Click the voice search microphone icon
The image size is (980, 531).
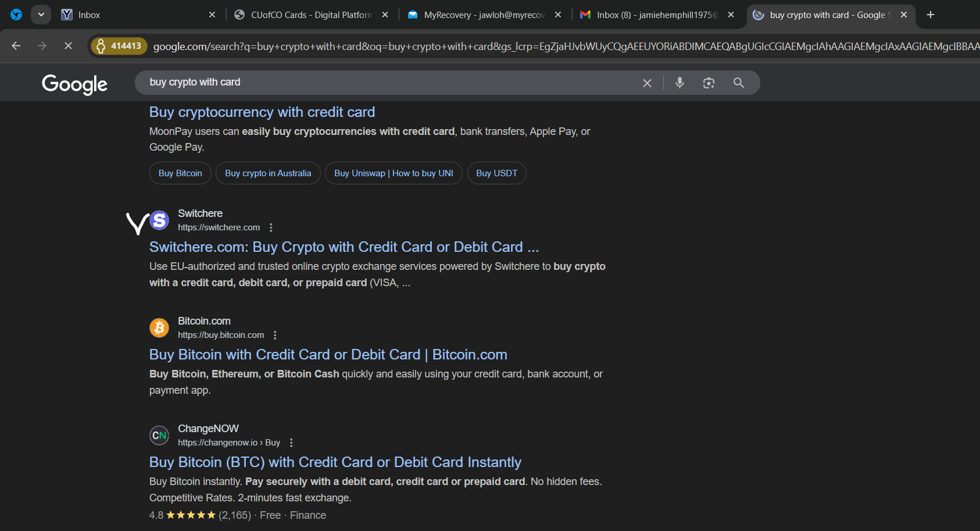[x=679, y=83]
